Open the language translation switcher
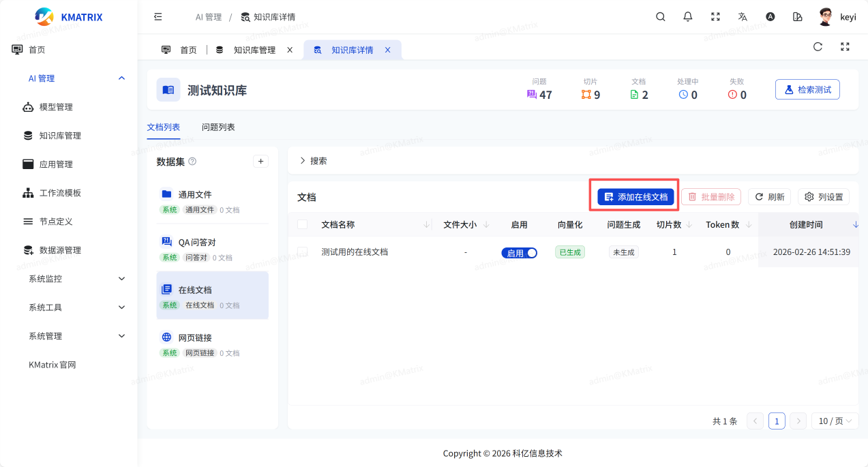The width and height of the screenshot is (868, 467). [x=743, y=17]
